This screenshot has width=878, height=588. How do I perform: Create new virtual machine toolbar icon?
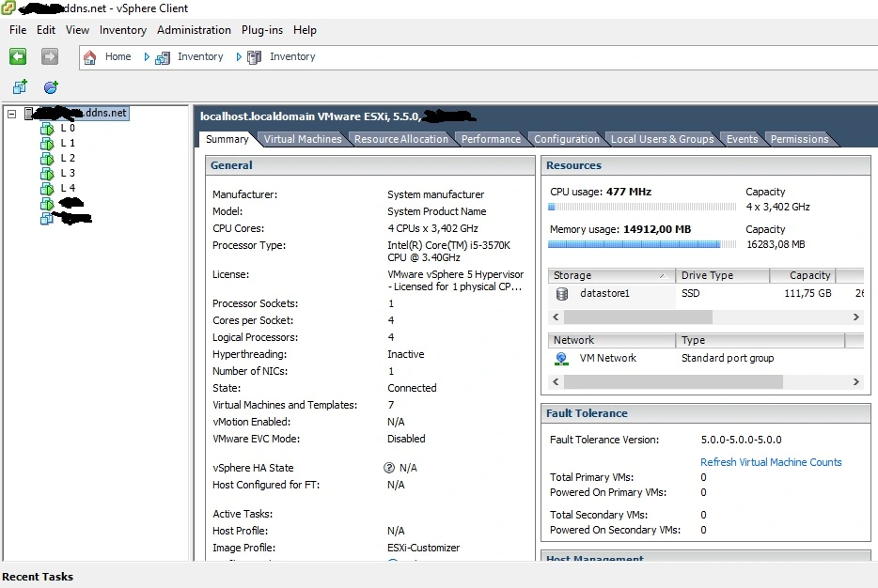(20, 86)
